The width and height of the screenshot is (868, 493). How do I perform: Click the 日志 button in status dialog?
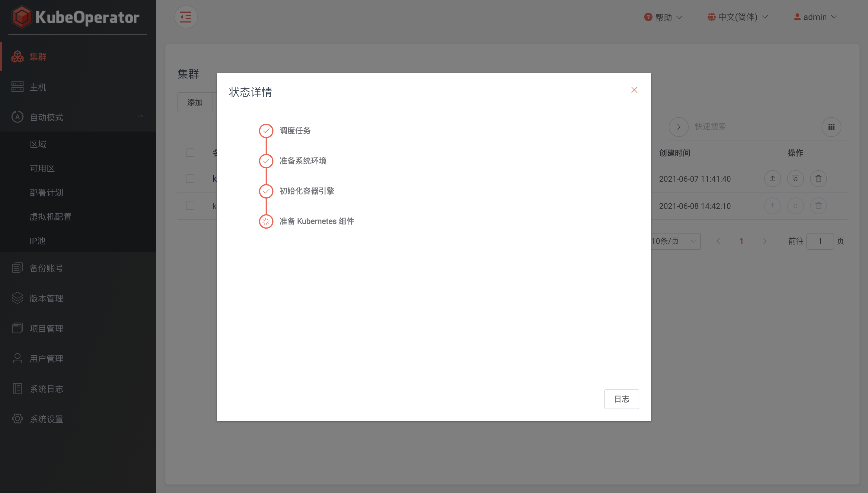[621, 399]
